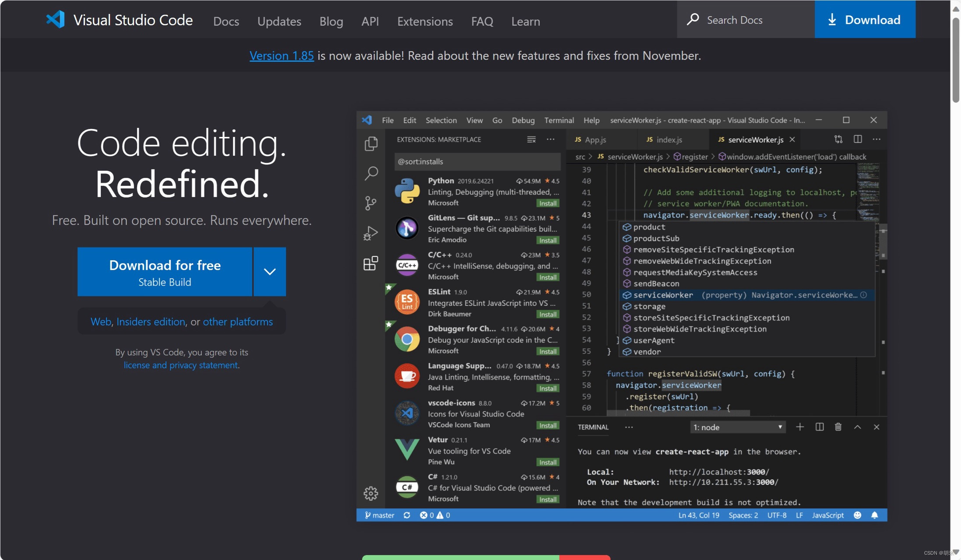
Task: Open the Learn nav item
Action: point(525,21)
